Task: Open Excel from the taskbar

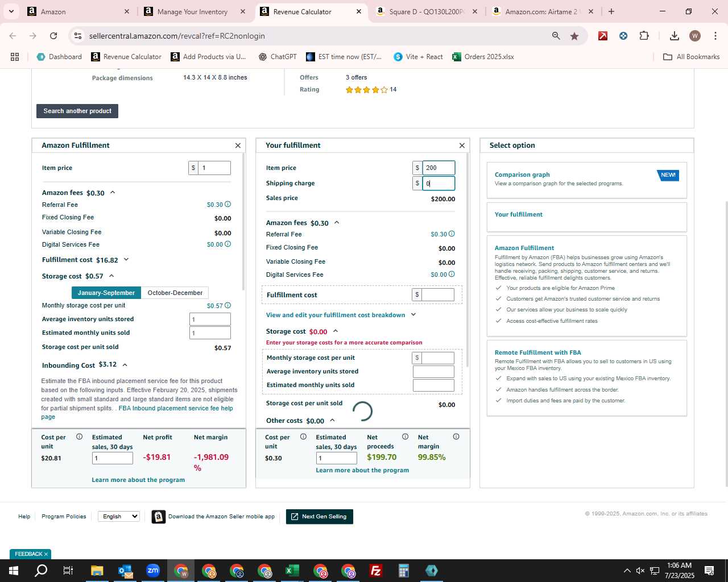Action: click(292, 571)
